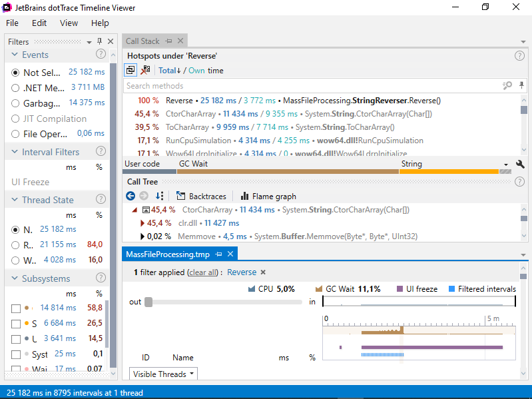This screenshot has height=399, width=532.
Task: Sort hotspots by Own time
Action: 196,71
